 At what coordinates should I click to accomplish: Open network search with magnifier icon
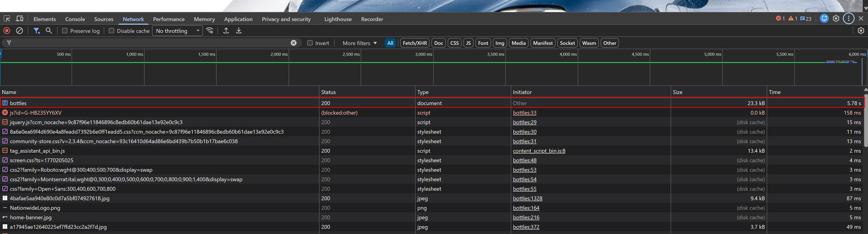click(49, 31)
